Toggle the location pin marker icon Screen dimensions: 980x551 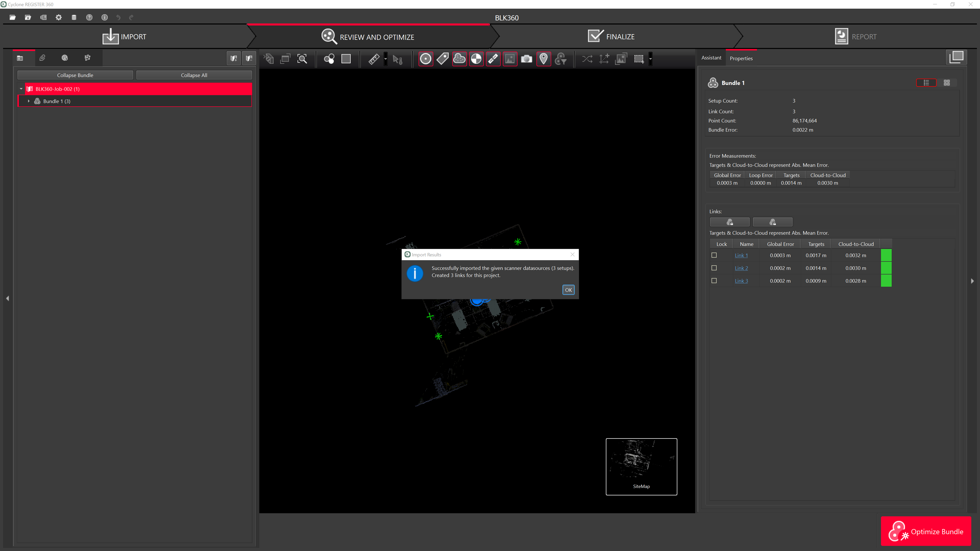point(544,59)
